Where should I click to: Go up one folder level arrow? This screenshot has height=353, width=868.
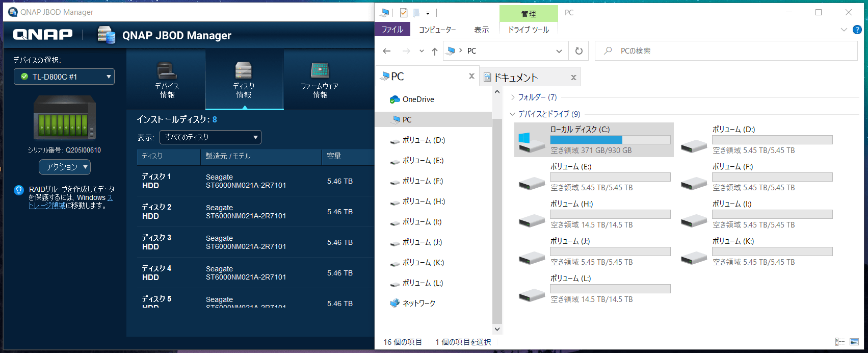(434, 51)
